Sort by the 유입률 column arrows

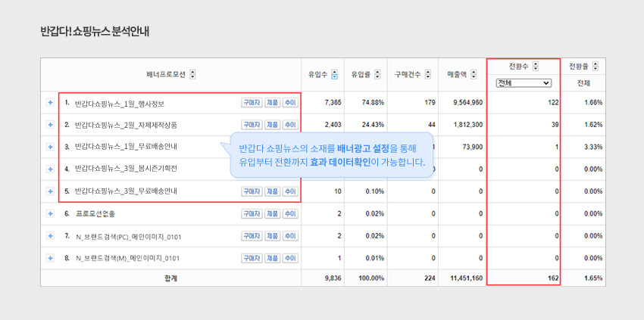tap(377, 75)
